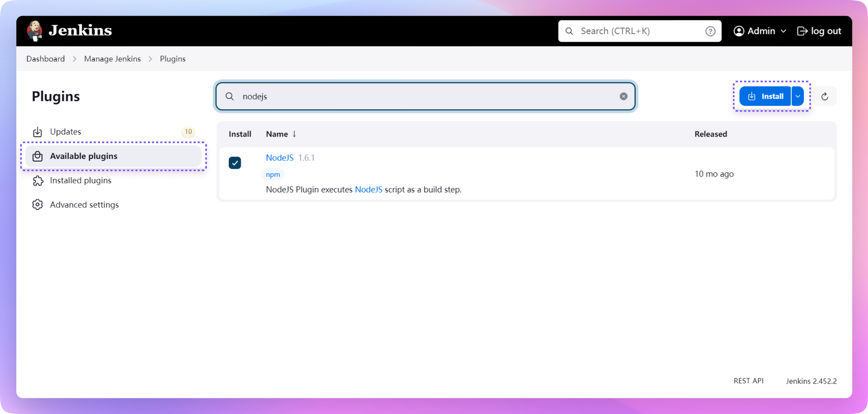Click the 10 mo ago release date
Screen dimensions: 868x414
coord(714,174)
